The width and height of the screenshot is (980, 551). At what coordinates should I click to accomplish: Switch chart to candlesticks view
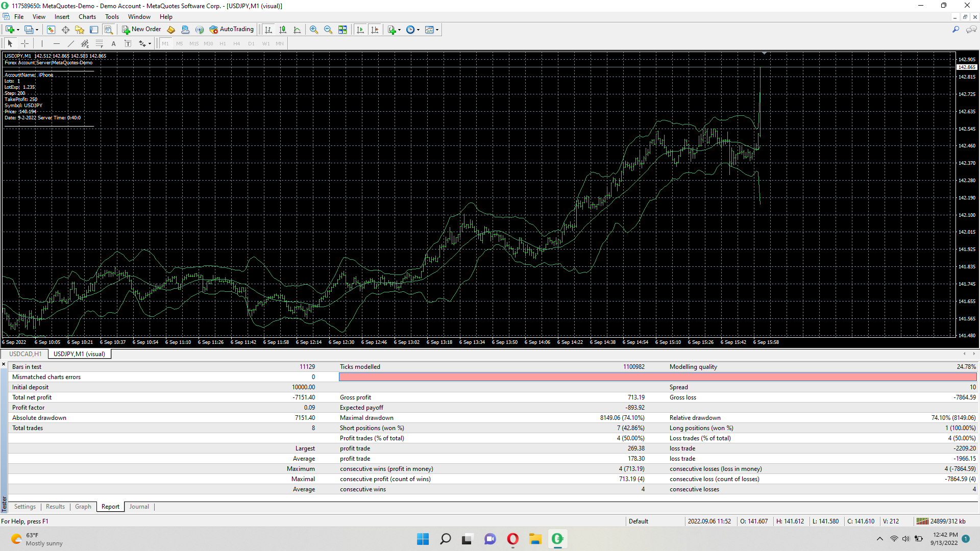[283, 30]
